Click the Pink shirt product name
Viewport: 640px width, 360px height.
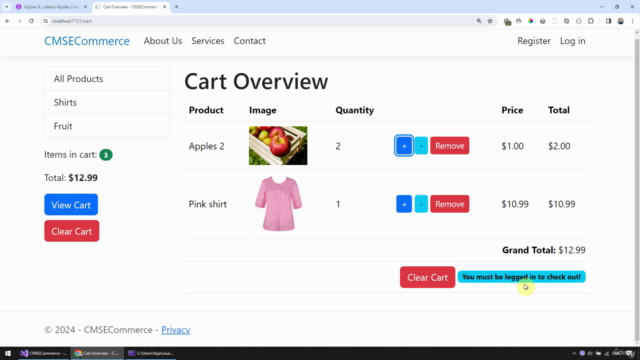tap(208, 204)
